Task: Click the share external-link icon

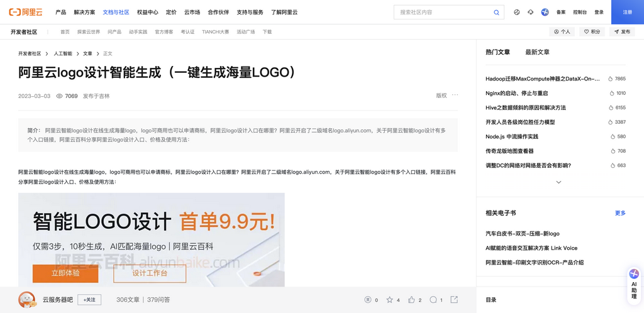Action: pos(454,299)
